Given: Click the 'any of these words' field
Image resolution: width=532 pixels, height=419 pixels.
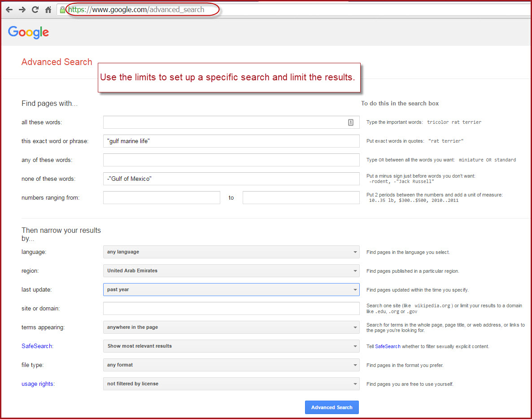Looking at the screenshot, I should (231, 160).
